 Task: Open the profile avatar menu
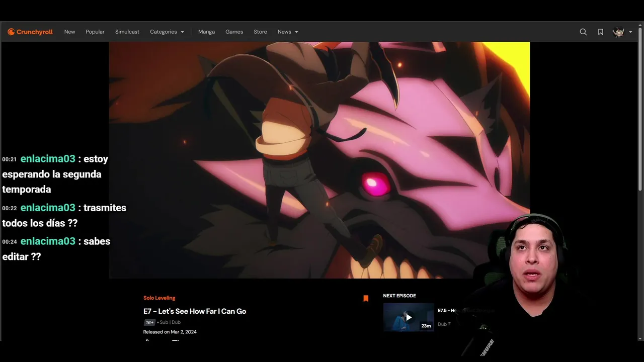click(x=618, y=32)
